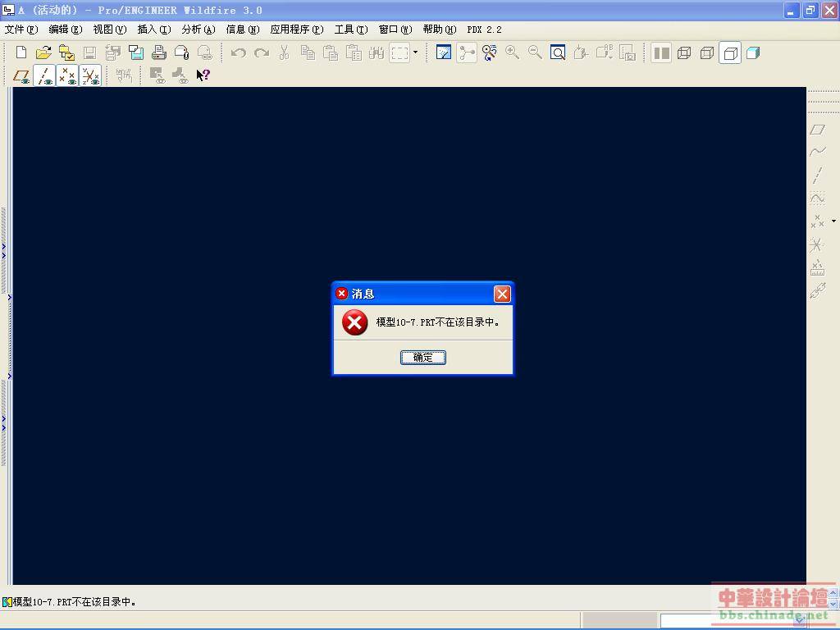Click the Paste Special icon
The width and height of the screenshot is (840, 630).
pyautogui.click(x=354, y=52)
